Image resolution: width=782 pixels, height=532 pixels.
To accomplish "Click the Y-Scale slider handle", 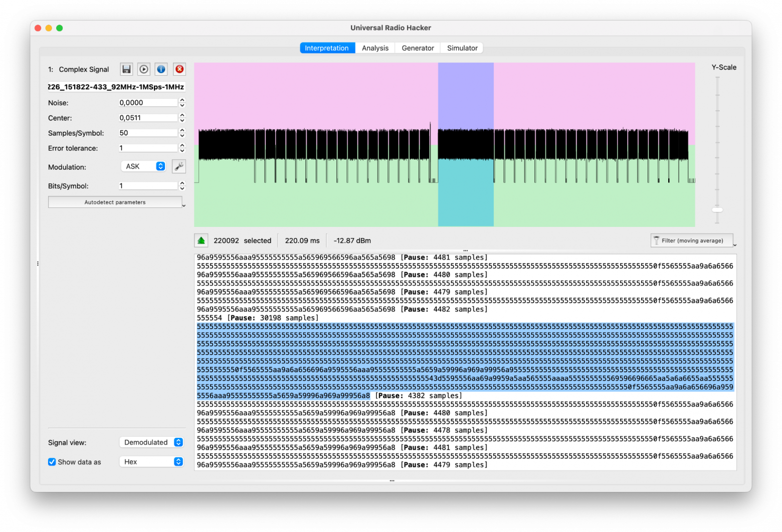I will point(717,209).
